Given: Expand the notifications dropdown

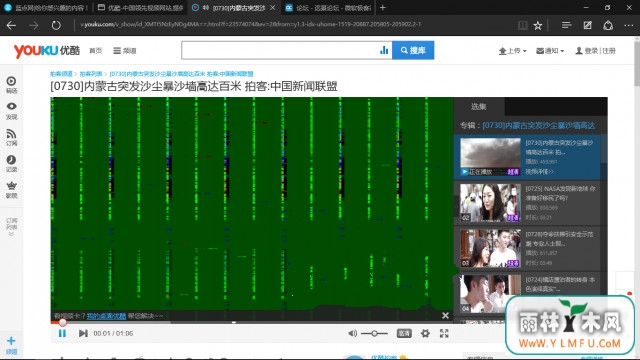Looking at the screenshot, I should pos(550,51).
